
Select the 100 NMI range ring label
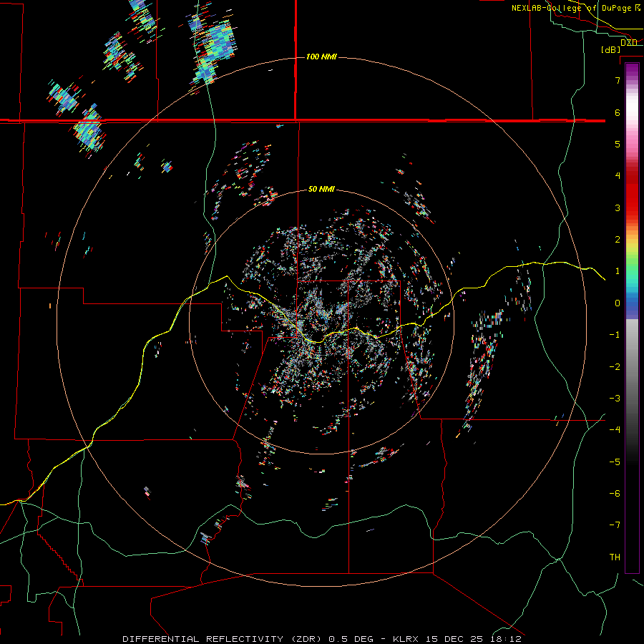click(x=321, y=57)
